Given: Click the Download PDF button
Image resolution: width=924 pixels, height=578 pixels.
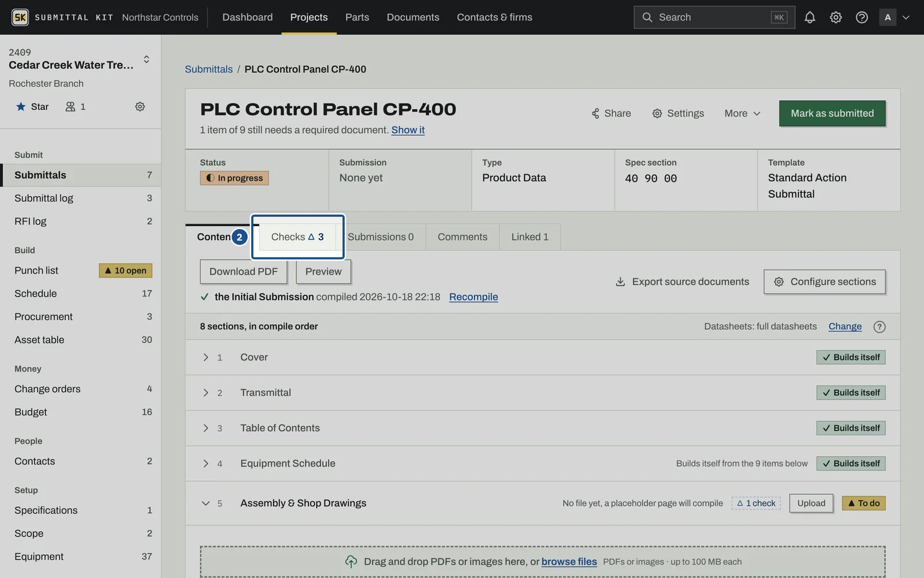Looking at the screenshot, I should point(243,272).
